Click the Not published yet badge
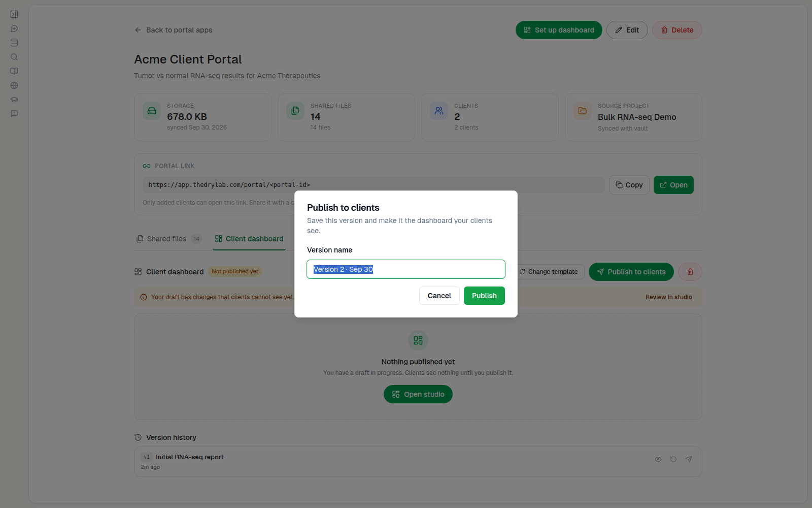 (235, 271)
